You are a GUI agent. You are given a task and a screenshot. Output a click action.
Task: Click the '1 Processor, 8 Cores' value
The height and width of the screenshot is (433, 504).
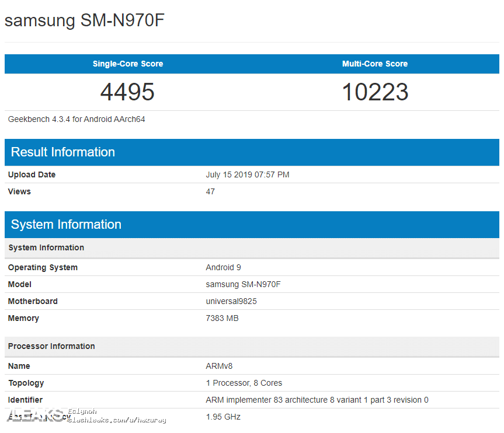click(244, 383)
